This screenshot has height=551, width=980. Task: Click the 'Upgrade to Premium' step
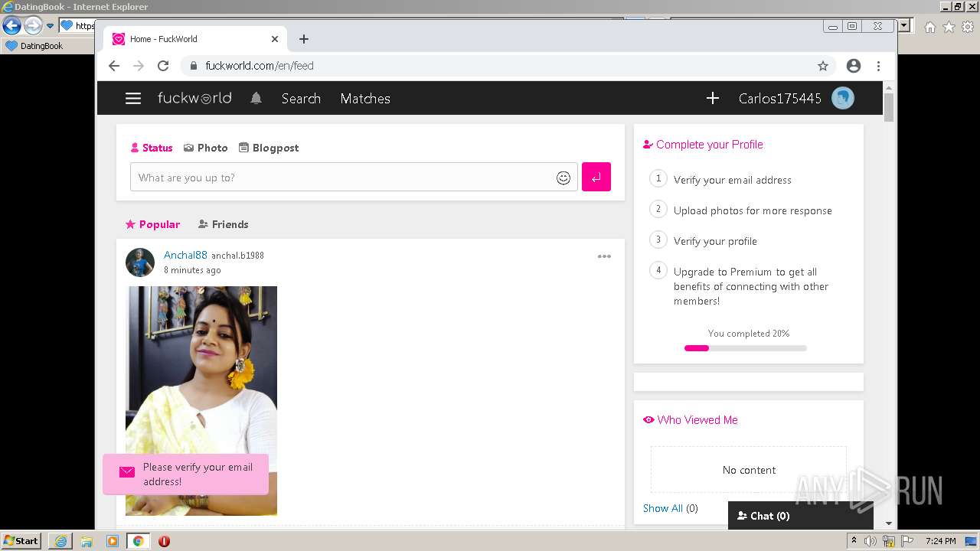(x=751, y=286)
